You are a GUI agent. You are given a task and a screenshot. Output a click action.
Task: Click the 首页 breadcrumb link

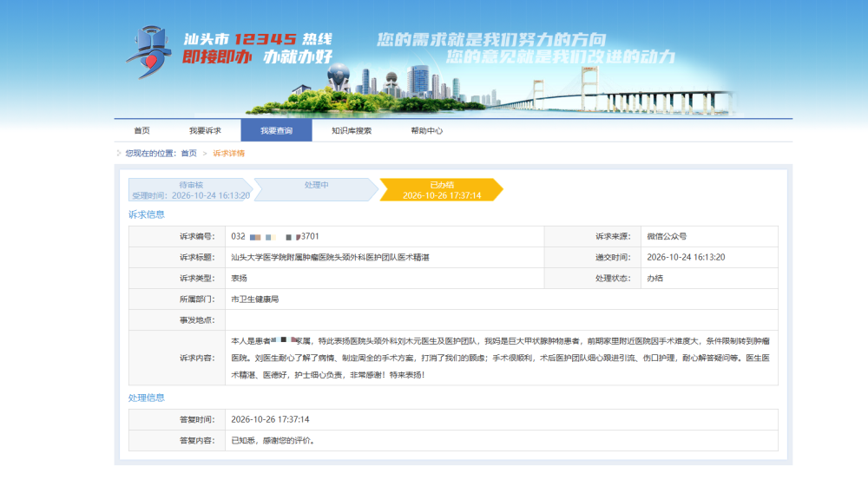click(188, 154)
